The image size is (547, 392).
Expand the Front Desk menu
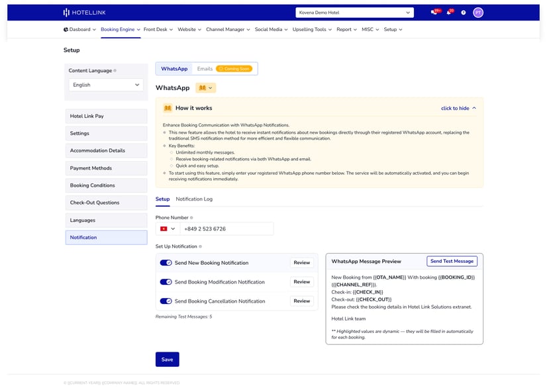coord(158,30)
